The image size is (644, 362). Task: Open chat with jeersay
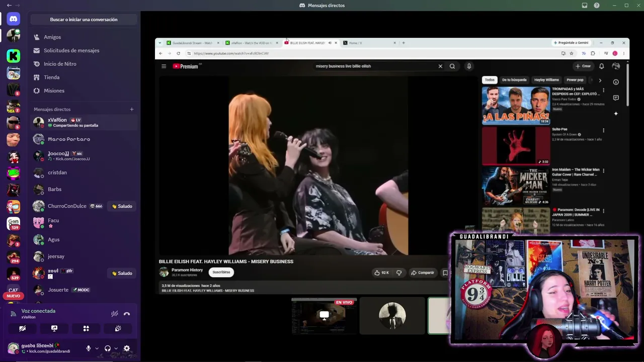(x=84, y=256)
